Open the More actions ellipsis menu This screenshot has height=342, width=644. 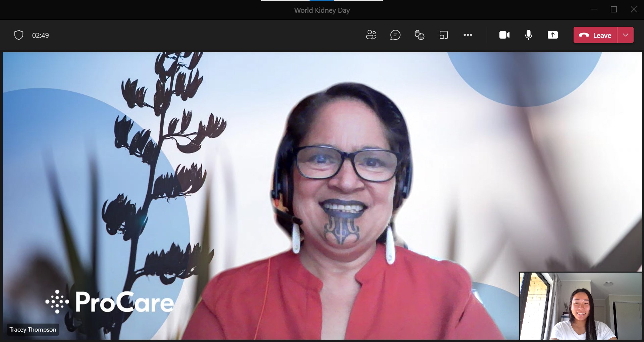(468, 35)
